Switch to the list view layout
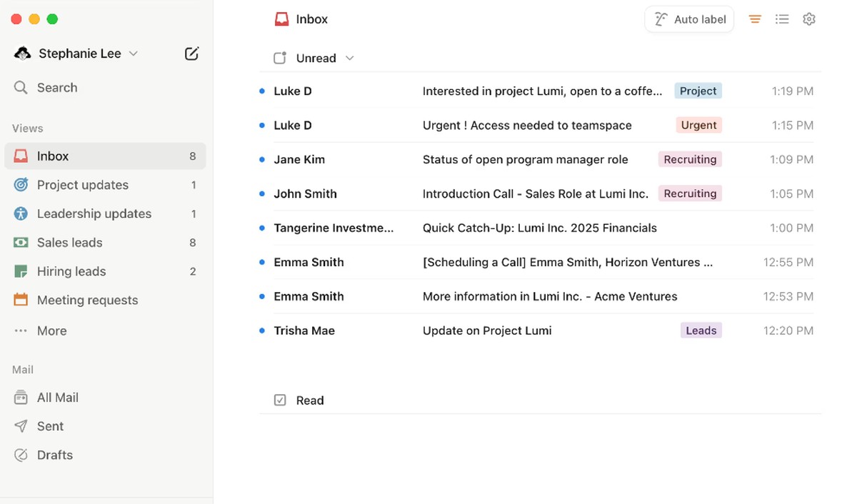 coord(782,19)
